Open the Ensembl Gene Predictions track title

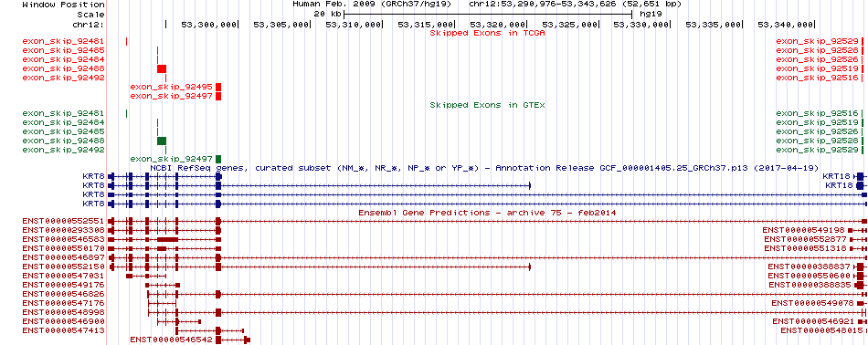pos(488,213)
